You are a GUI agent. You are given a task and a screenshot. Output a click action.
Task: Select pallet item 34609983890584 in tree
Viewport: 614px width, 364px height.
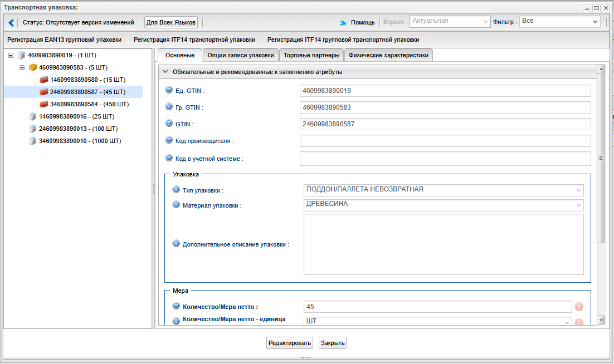pos(89,104)
